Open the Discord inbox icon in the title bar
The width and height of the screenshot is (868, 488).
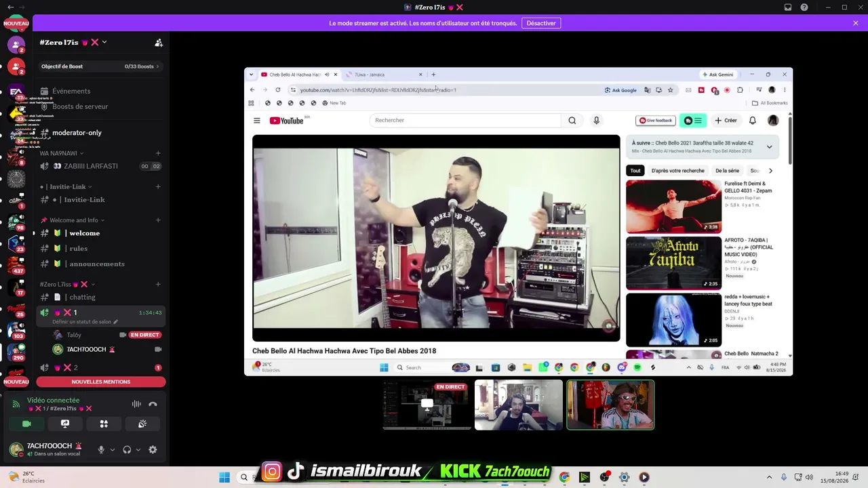coord(788,7)
